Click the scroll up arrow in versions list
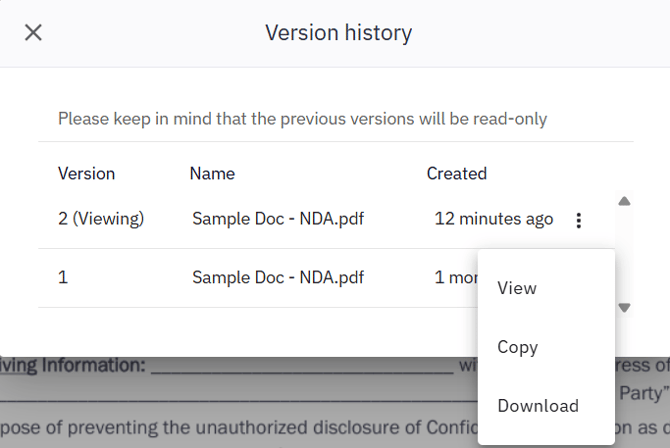The width and height of the screenshot is (670, 448). [625, 201]
